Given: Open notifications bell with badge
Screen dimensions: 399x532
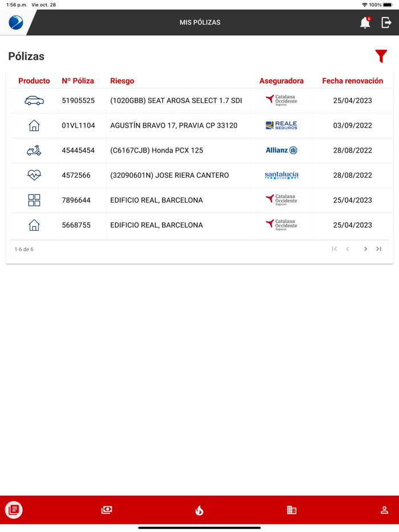Looking at the screenshot, I should [365, 23].
